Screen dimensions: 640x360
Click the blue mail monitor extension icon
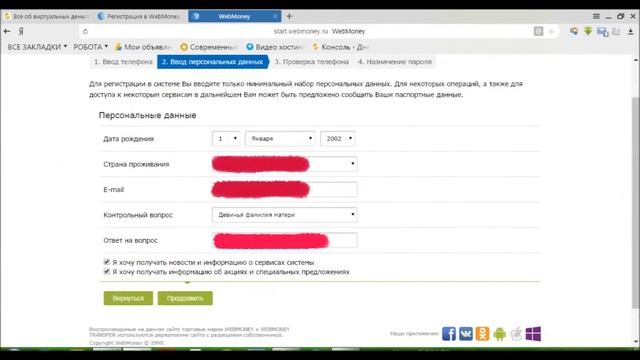pos(602,31)
